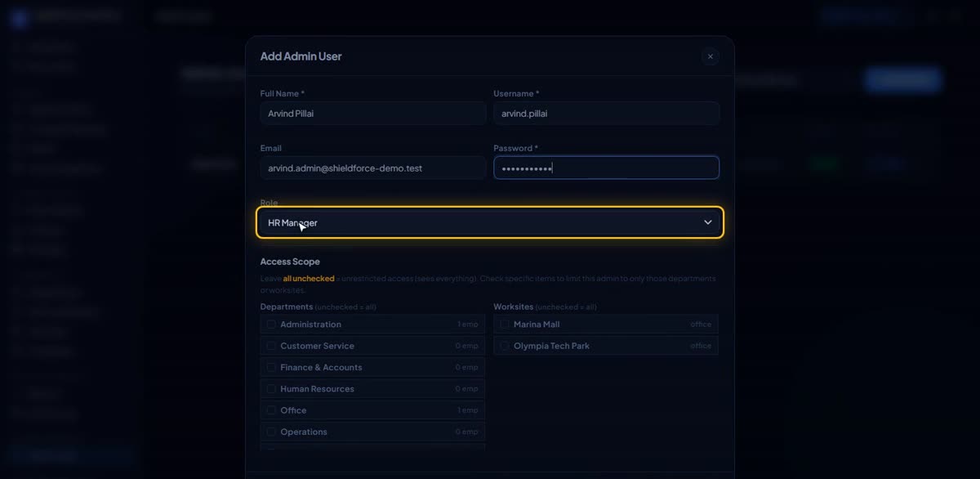Click the "0 emp" count for Finance & Accounts
This screenshot has width=980, height=479.
click(467, 367)
